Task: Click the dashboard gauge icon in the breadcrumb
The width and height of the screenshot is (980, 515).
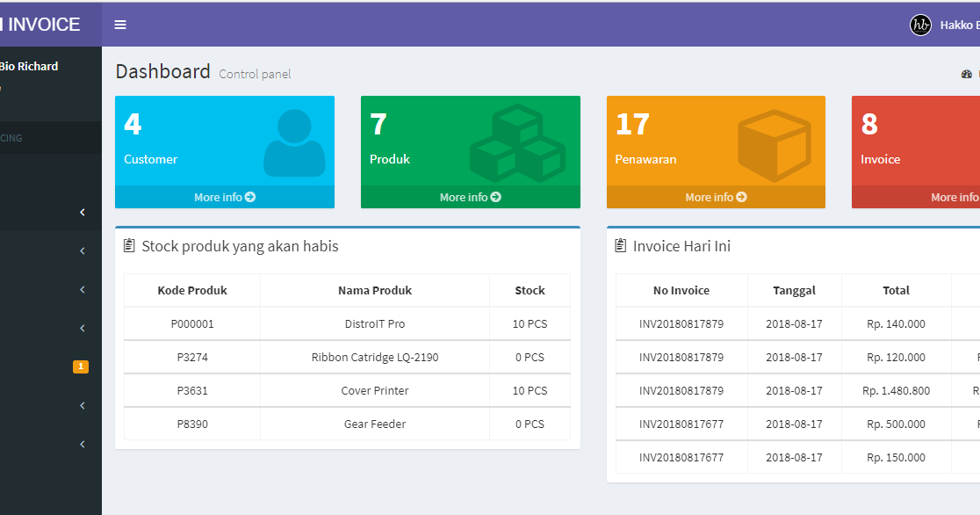Action: [x=966, y=74]
